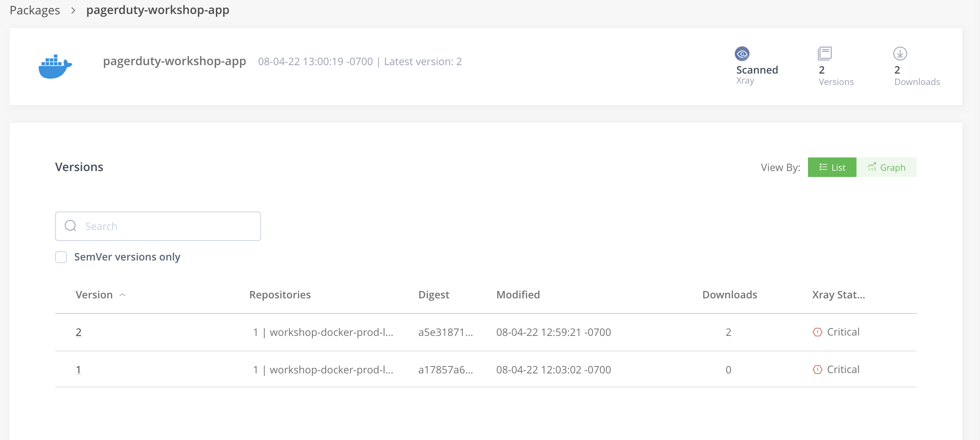Sort by Xray Status column header
This screenshot has width=980, height=440.
[838, 295]
